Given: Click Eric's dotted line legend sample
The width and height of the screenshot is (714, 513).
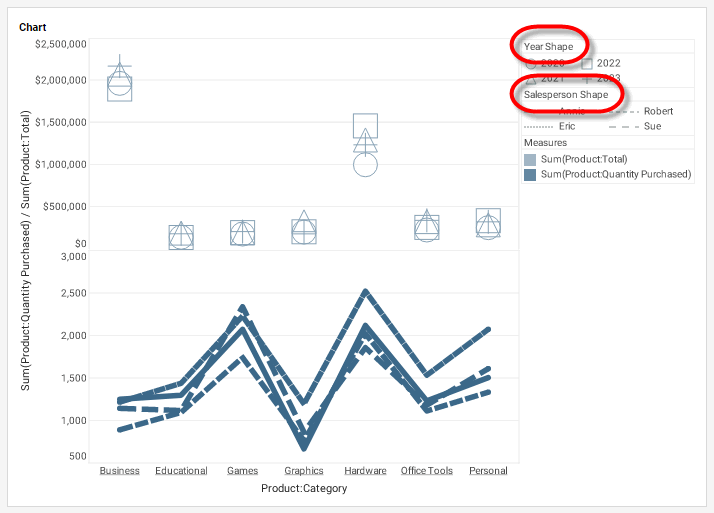Looking at the screenshot, I should 539,127.
